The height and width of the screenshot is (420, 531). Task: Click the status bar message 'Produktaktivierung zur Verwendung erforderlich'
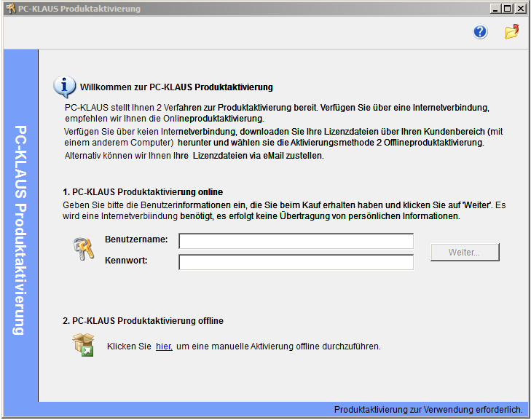pyautogui.click(x=428, y=410)
